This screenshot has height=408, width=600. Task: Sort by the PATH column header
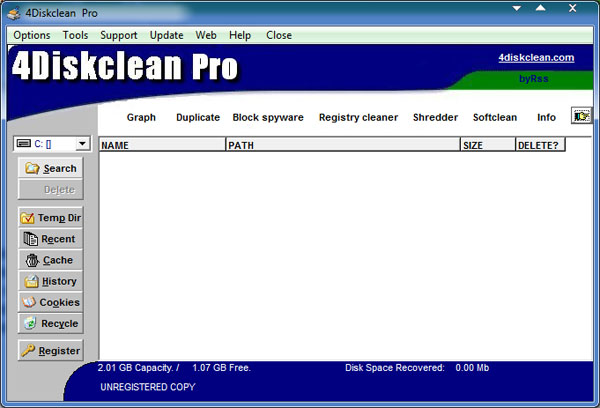(343, 145)
